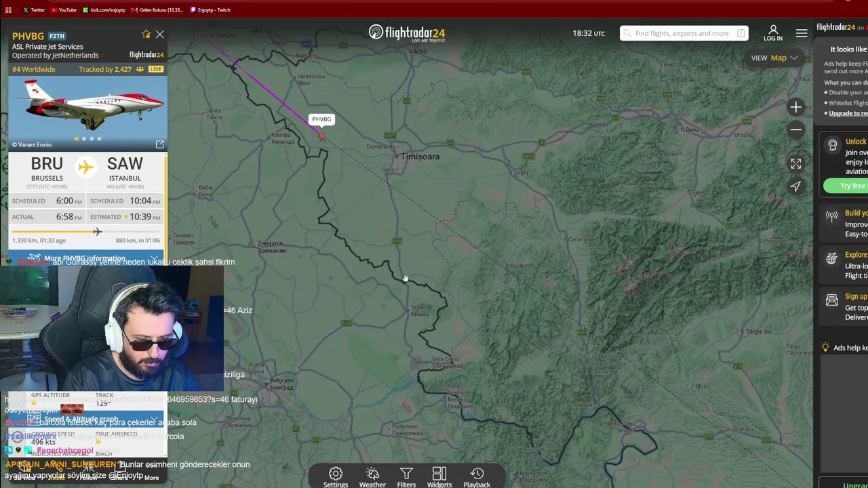Click the flight progress bar
This screenshot has height=488, width=868.
pos(87,231)
